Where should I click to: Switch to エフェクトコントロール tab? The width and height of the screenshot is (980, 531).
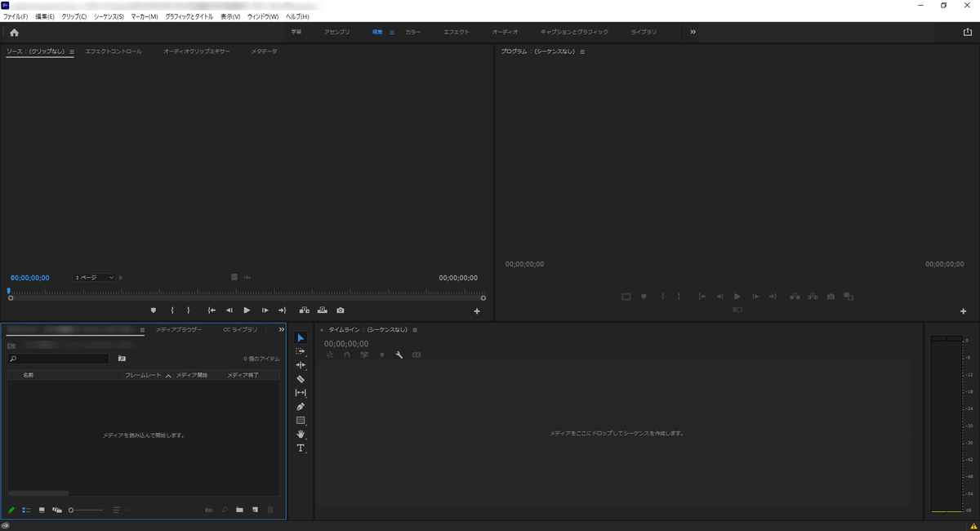pos(114,51)
